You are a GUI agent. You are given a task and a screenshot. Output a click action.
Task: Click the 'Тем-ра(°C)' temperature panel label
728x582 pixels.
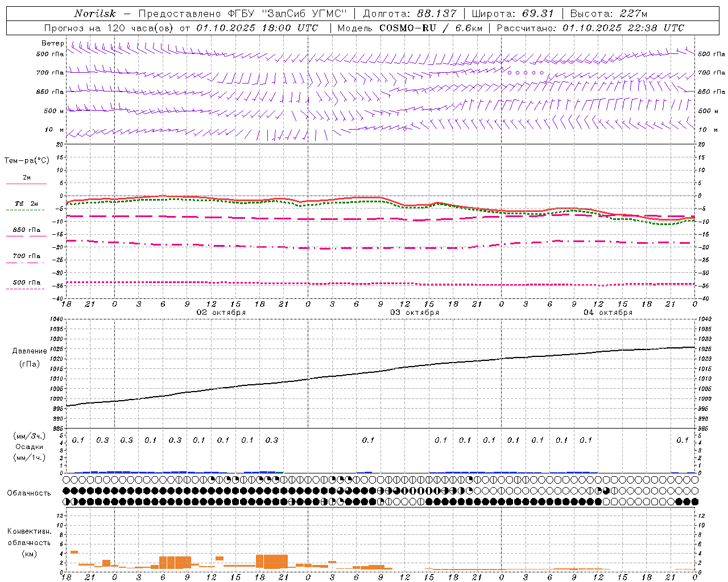27,161
